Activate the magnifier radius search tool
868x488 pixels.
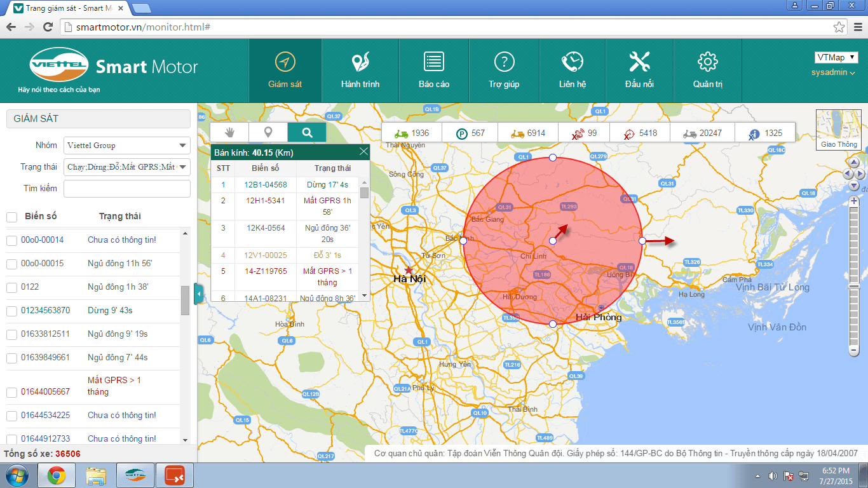coord(307,132)
